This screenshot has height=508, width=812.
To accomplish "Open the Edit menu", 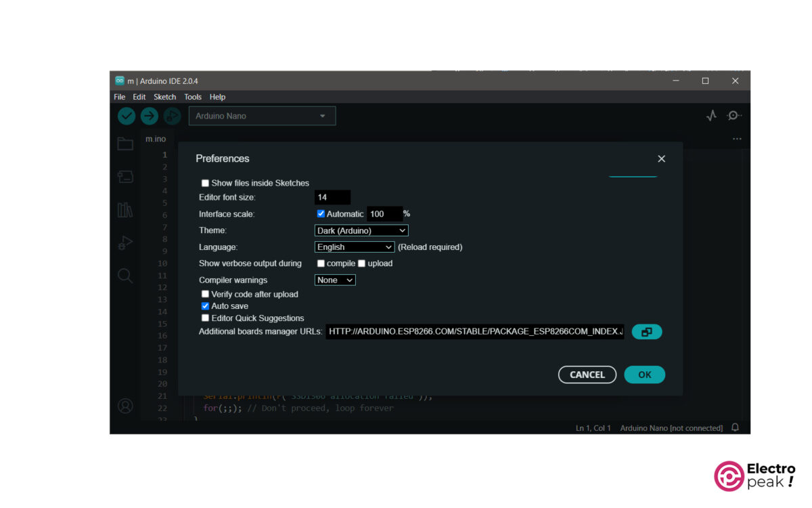I will pos(139,97).
